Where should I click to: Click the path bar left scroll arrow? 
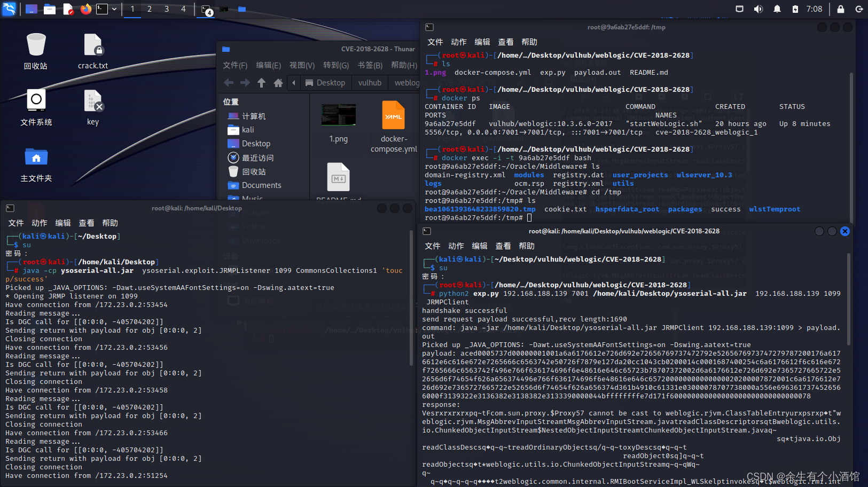[294, 83]
